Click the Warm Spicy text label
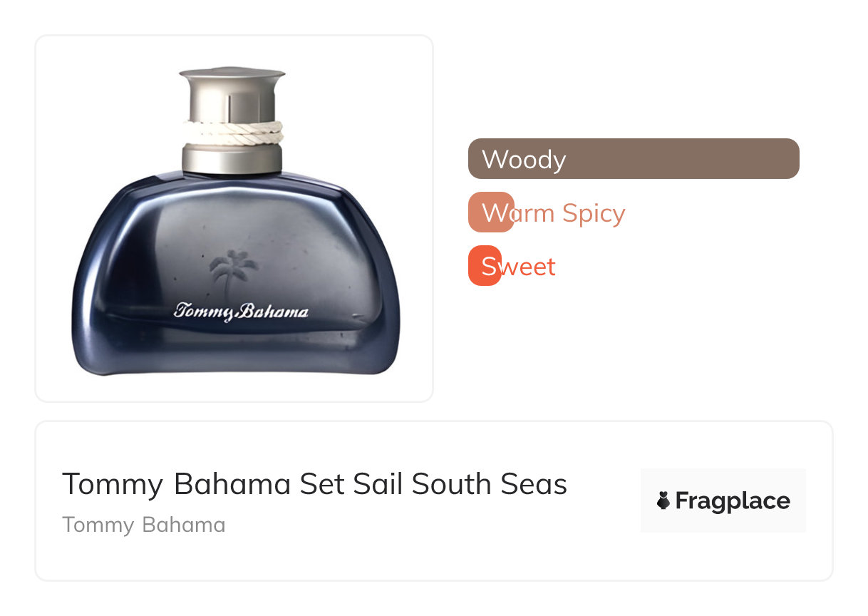 [554, 212]
